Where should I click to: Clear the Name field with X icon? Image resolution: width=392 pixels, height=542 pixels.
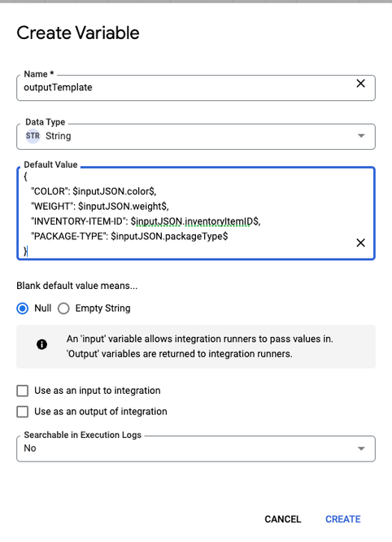pyautogui.click(x=360, y=83)
